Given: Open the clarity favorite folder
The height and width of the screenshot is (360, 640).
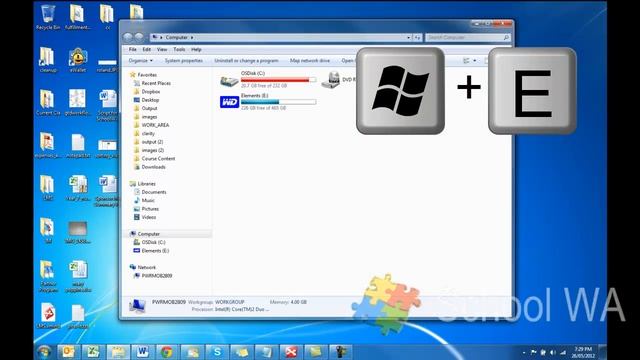Looking at the screenshot, I should tap(148, 133).
